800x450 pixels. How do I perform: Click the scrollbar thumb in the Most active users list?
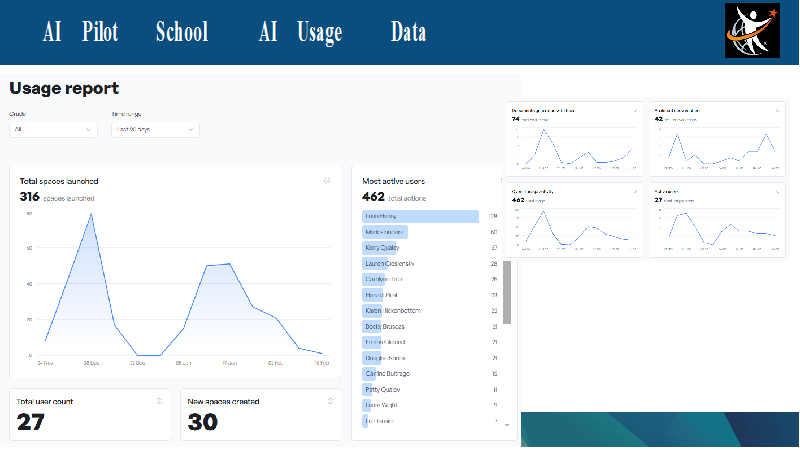tap(507, 292)
